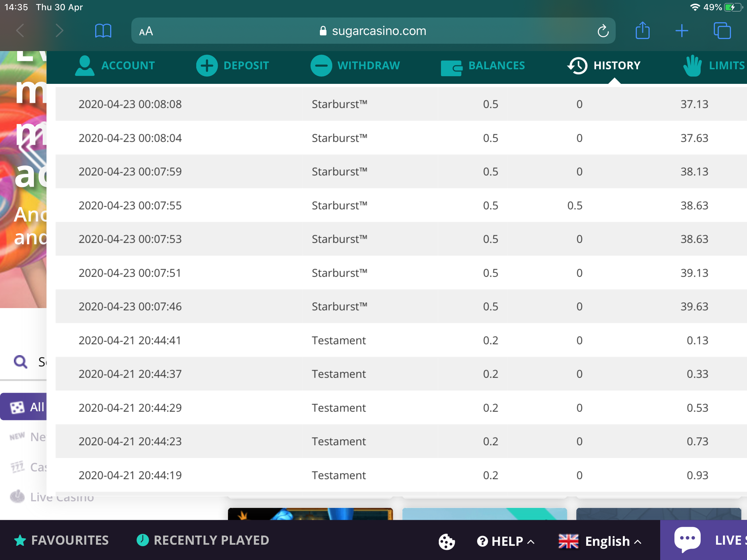Click the casino slots 777 icon
747x560 pixels.
point(17,467)
